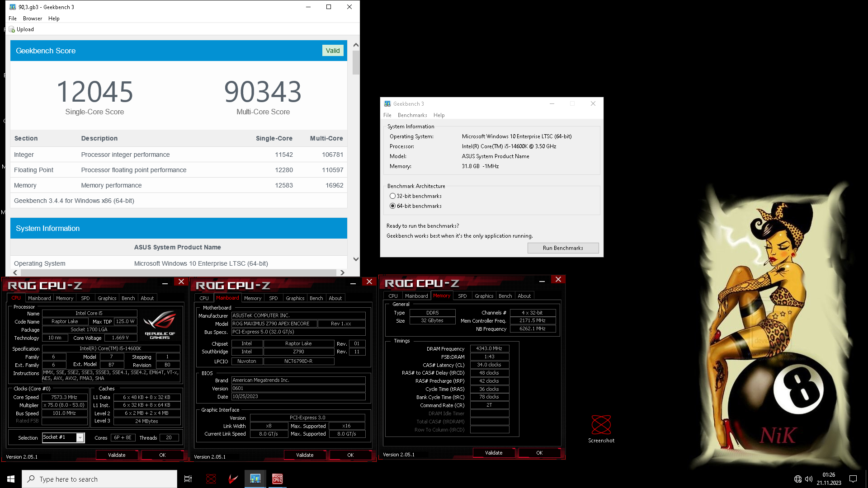Screen dimensions: 868x488
Task: Close the Memory ROG CPU-Z window
Action: pyautogui.click(x=558, y=280)
